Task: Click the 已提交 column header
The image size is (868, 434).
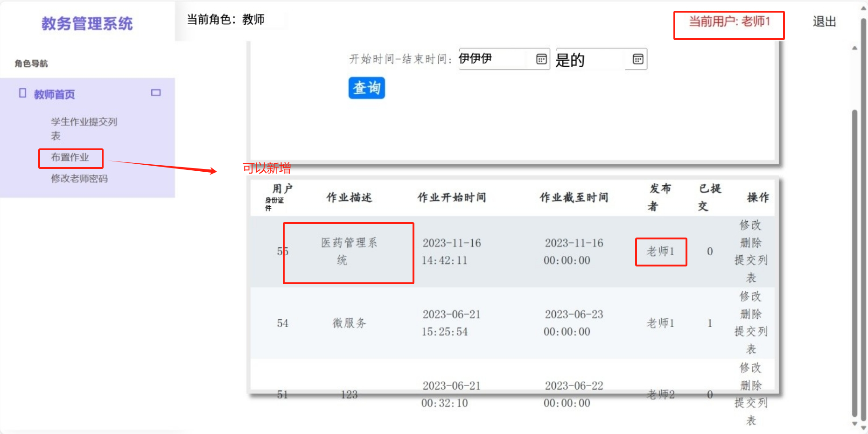Action: click(710, 197)
